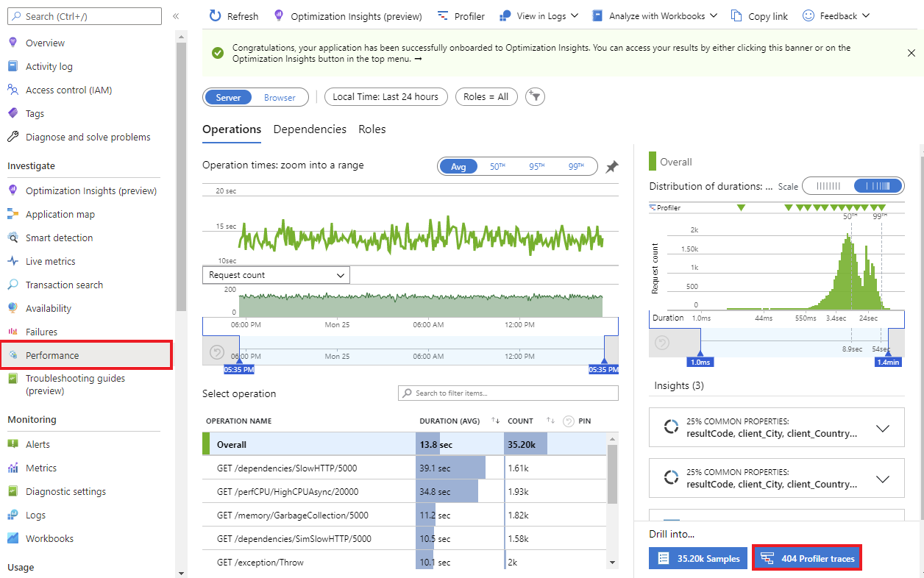Switch to the Dependencies tab
Viewport: 924px width, 578px height.
click(309, 129)
